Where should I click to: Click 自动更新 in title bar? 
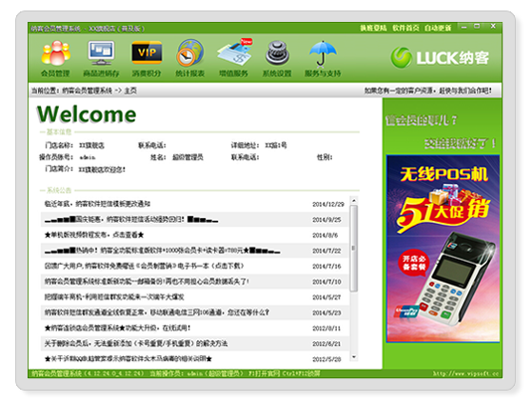pos(438,28)
